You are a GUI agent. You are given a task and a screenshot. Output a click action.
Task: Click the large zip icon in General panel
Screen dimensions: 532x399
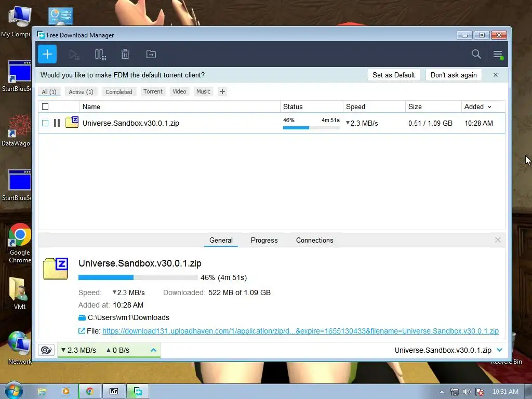(56, 269)
